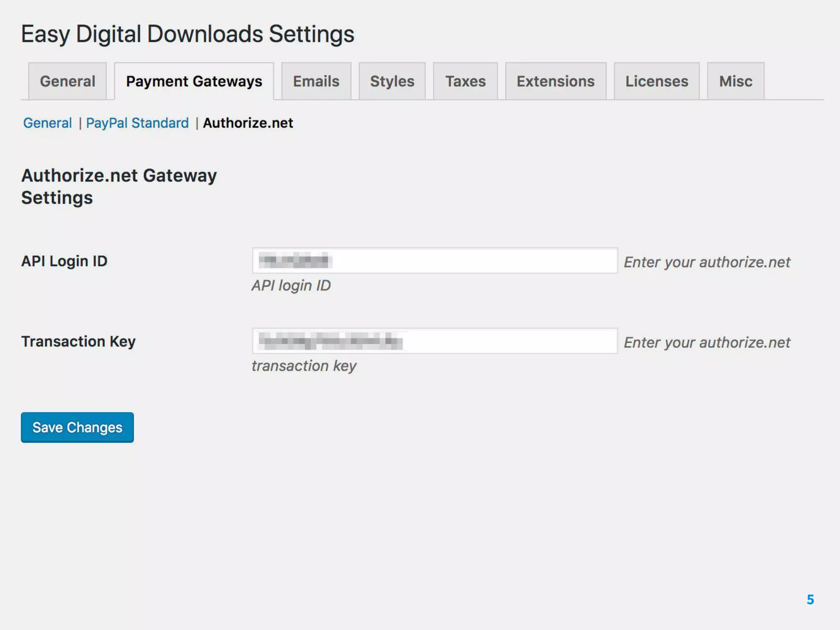Viewport: 840px width, 630px height.
Task: Go to the Taxes tab
Action: coord(465,81)
